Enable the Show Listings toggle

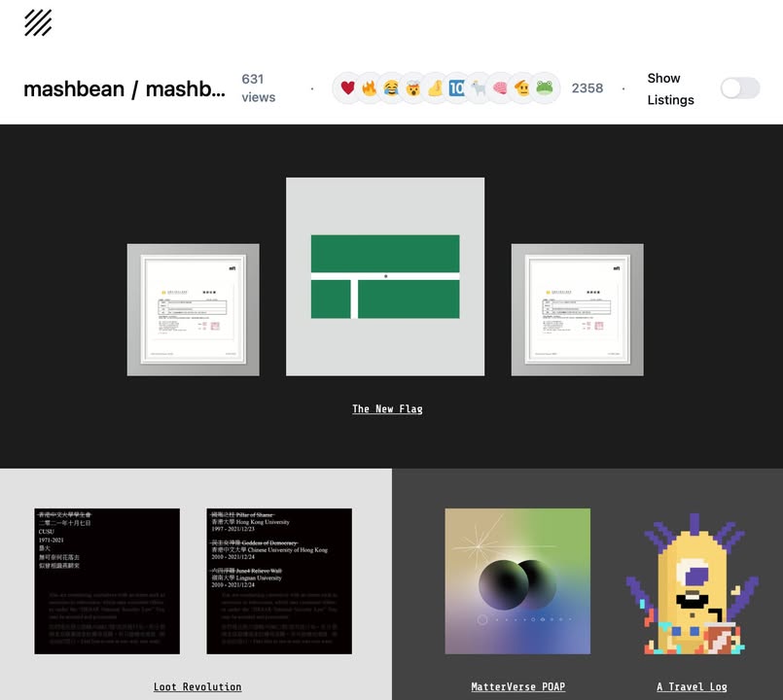click(x=739, y=88)
